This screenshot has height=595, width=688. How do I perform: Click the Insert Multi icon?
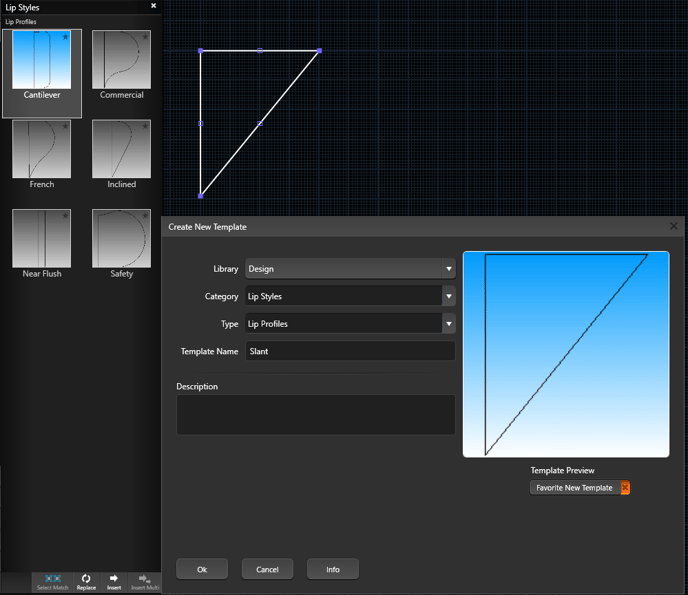(x=145, y=579)
